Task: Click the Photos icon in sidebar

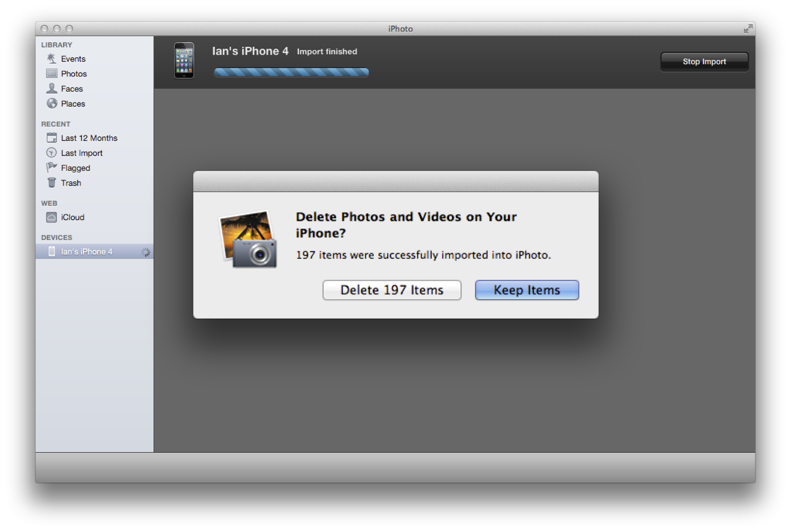Action: 52,74
